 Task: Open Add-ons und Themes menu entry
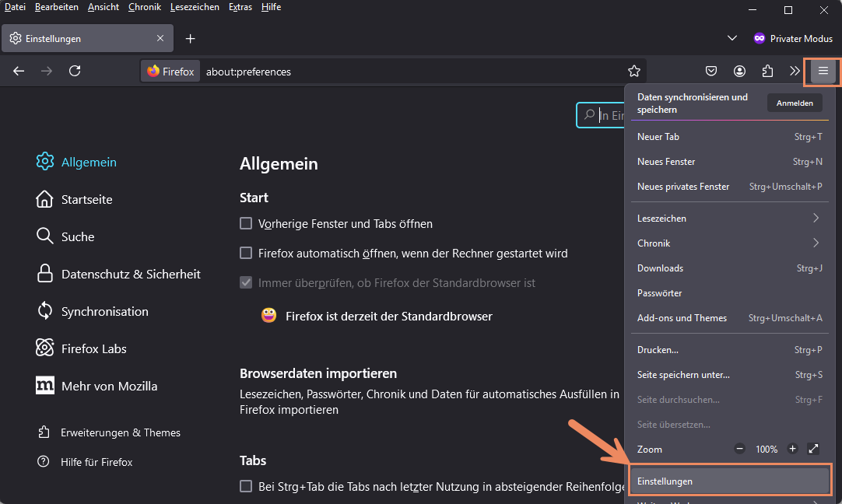click(x=729, y=318)
